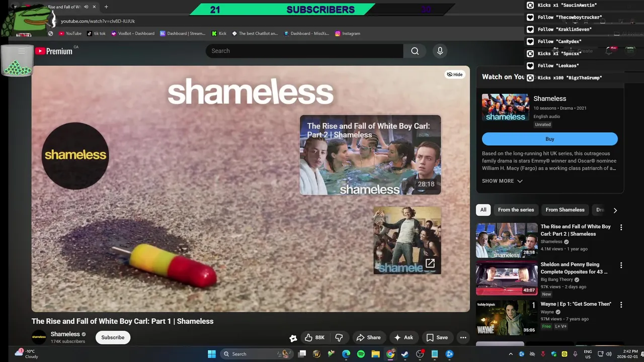644x362 pixels.
Task: Hide the end screen suggestions
Action: [x=455, y=74]
